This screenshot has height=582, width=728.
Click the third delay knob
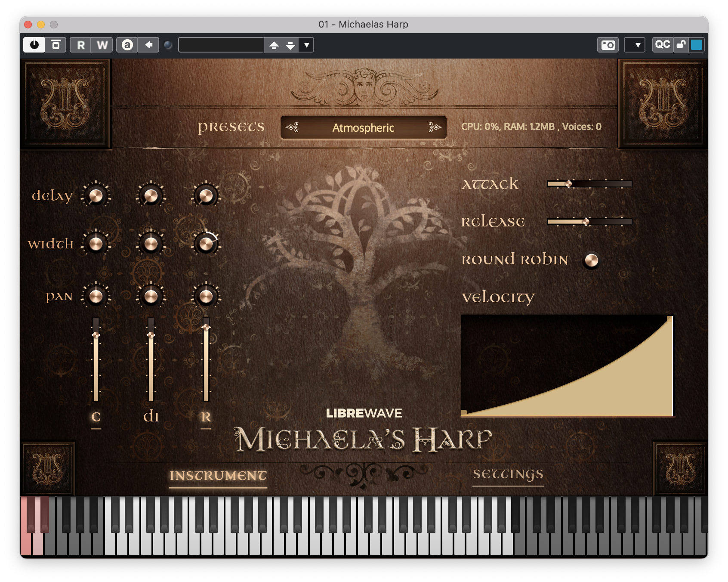(x=206, y=195)
